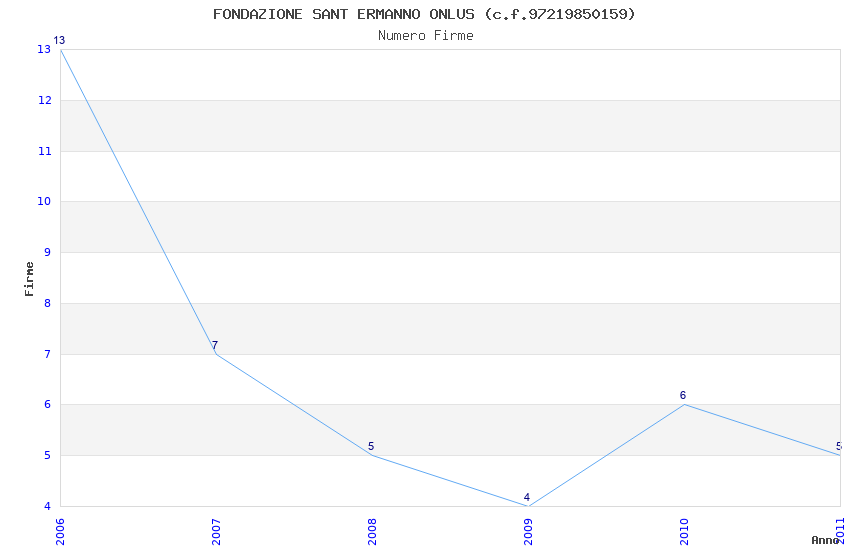
Task: Click the Firme y-axis title
Action: [29, 279]
